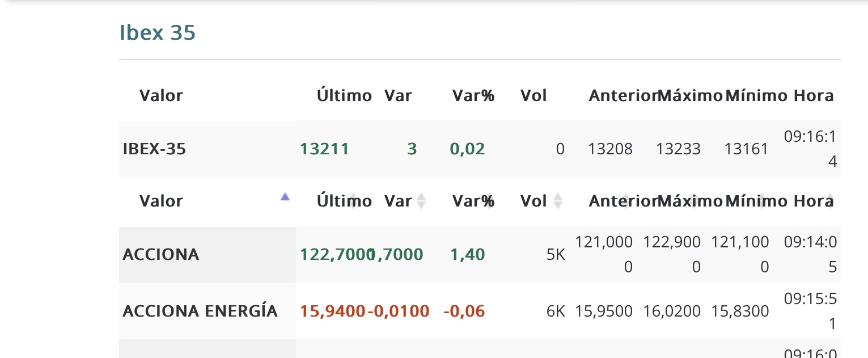The height and width of the screenshot is (358, 868).
Task: Sort the stock table by Máximo
Action: coord(690,201)
